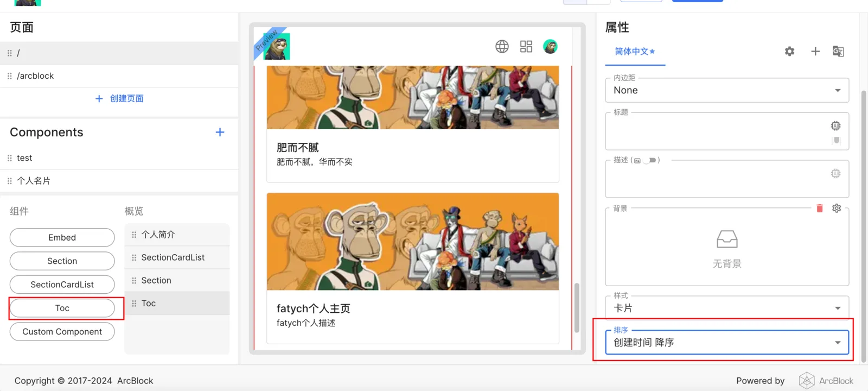Open the user avatar menu in preview header
This screenshot has height=391, width=868.
coord(550,47)
